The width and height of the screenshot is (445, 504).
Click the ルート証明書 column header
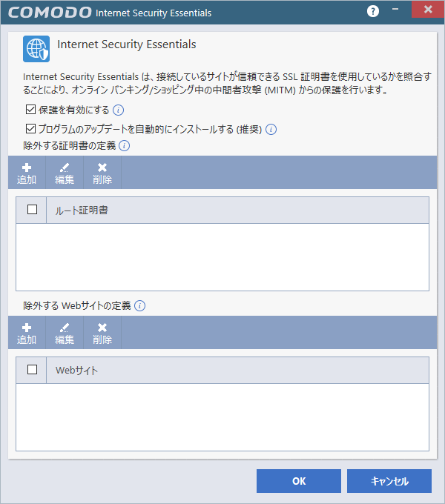pyautogui.click(x=237, y=210)
